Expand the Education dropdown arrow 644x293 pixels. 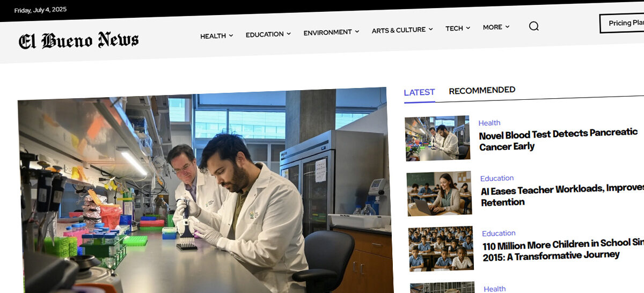pyautogui.click(x=289, y=33)
